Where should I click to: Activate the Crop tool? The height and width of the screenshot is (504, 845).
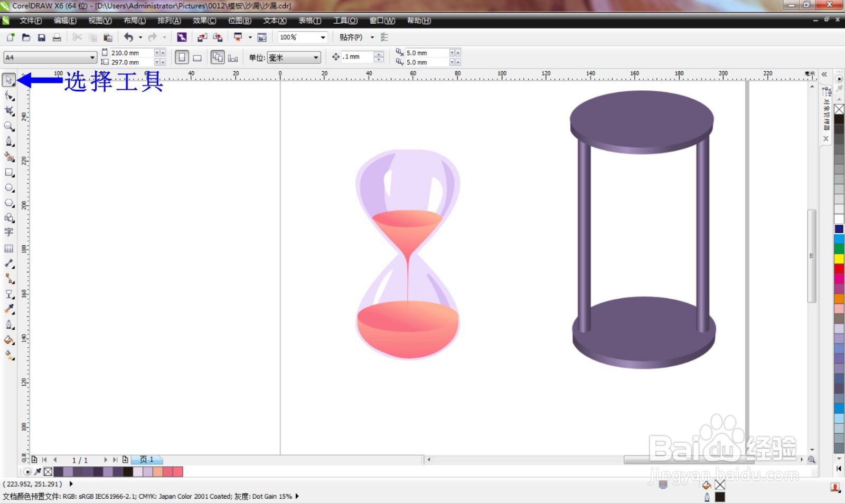[8, 111]
